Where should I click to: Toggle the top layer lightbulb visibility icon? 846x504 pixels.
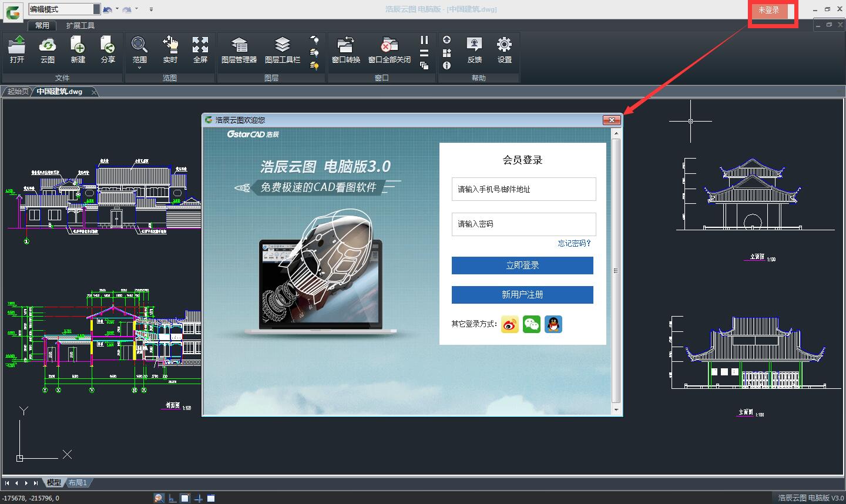(315, 40)
